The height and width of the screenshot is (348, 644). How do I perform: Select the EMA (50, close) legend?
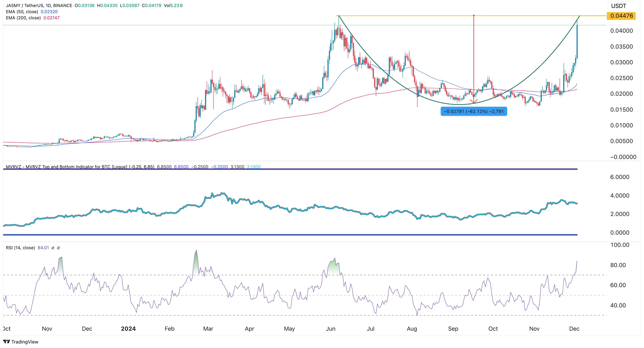tap(22, 12)
